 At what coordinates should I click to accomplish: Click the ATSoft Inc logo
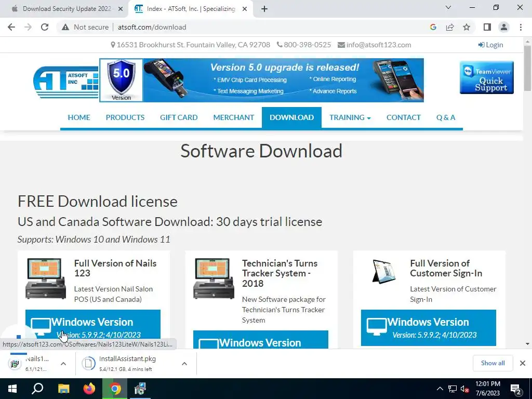[66, 82]
